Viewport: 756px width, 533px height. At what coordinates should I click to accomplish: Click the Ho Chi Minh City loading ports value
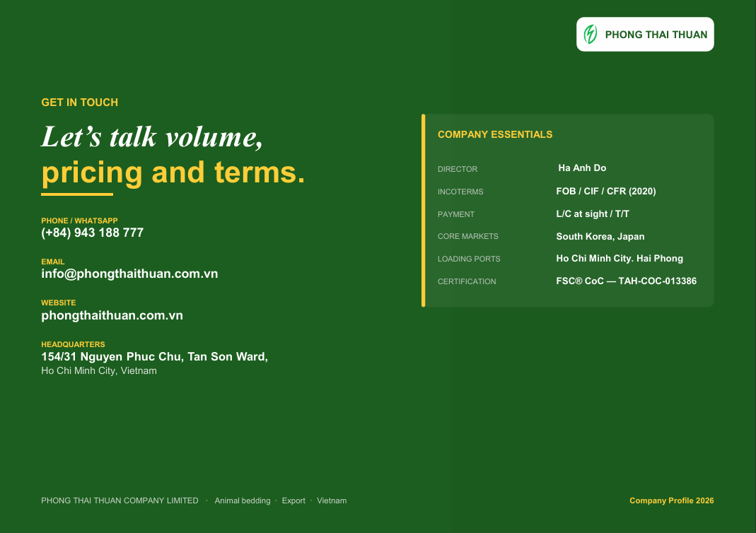[x=620, y=259]
